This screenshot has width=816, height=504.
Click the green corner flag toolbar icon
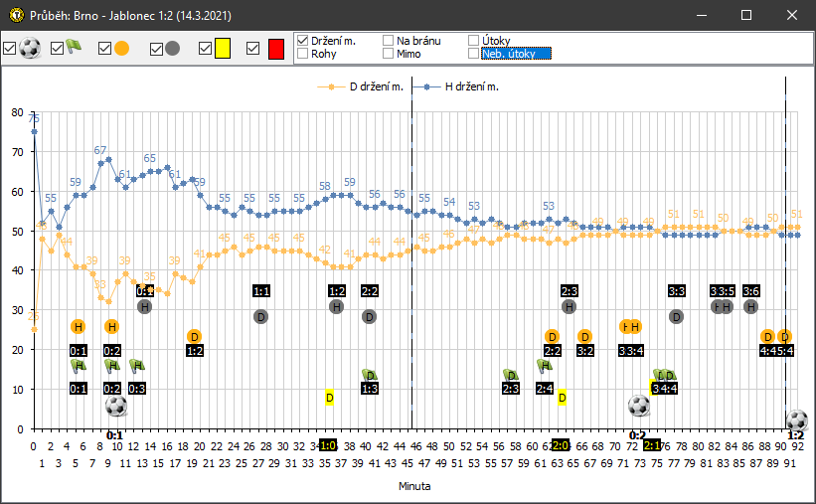click(x=75, y=48)
